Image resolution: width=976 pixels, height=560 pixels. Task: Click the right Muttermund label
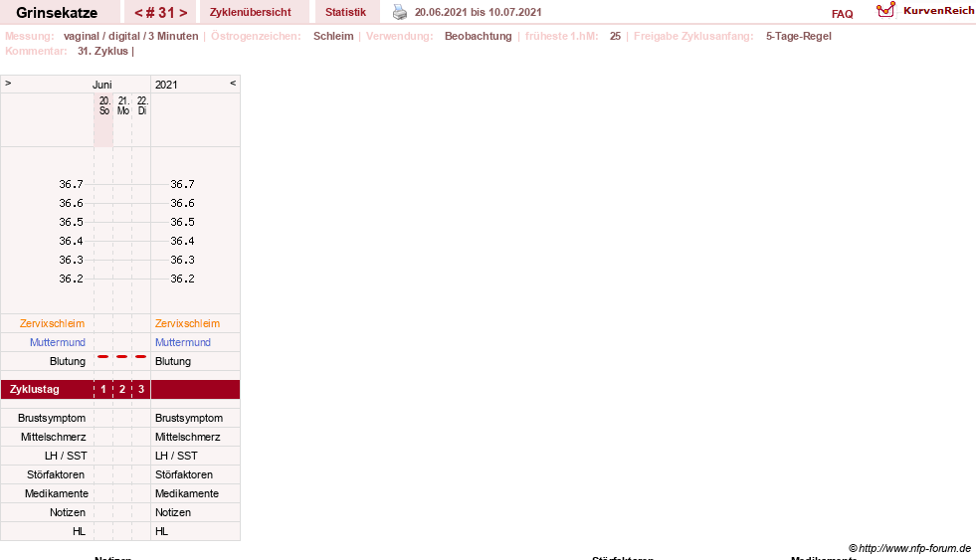(183, 342)
